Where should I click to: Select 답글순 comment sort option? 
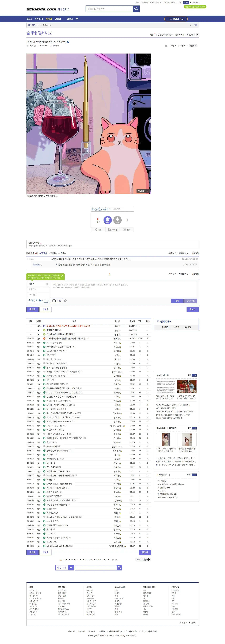tap(62, 253)
